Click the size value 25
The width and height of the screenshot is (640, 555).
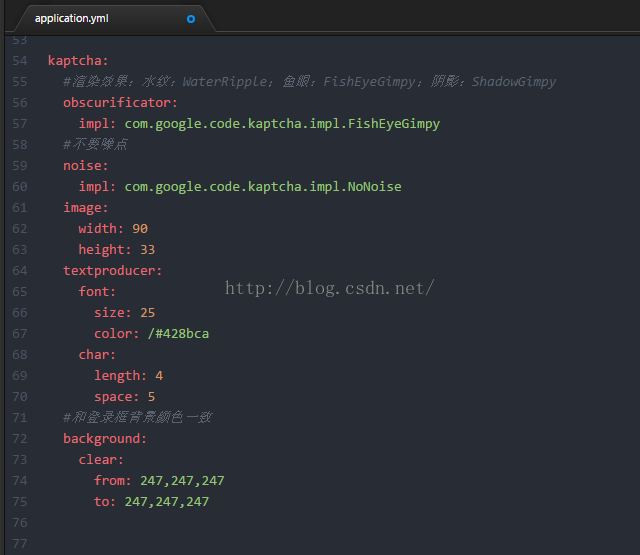tap(148, 313)
